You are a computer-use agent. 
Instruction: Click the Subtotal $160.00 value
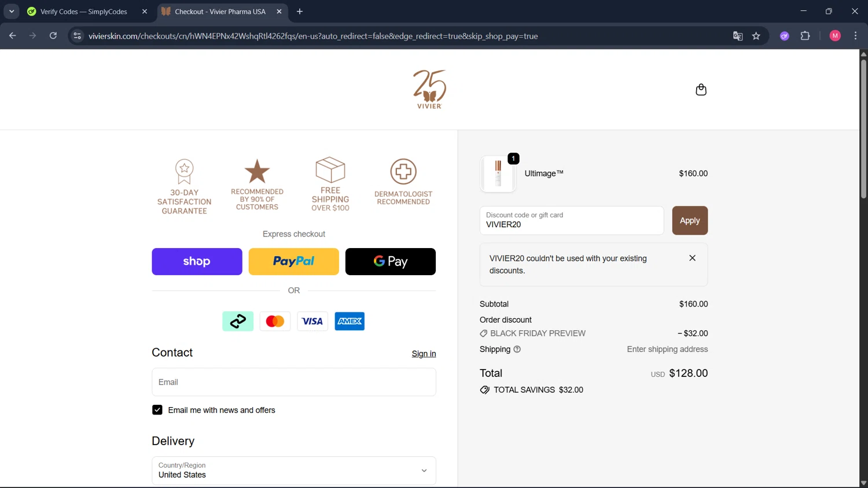(693, 304)
